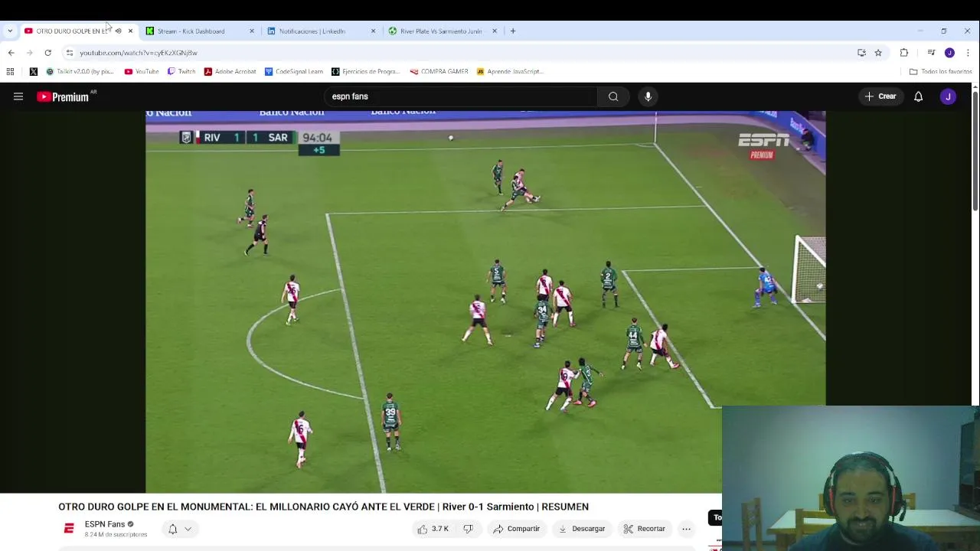Download video with Descargar button
The image size is (980, 551).
click(582, 529)
